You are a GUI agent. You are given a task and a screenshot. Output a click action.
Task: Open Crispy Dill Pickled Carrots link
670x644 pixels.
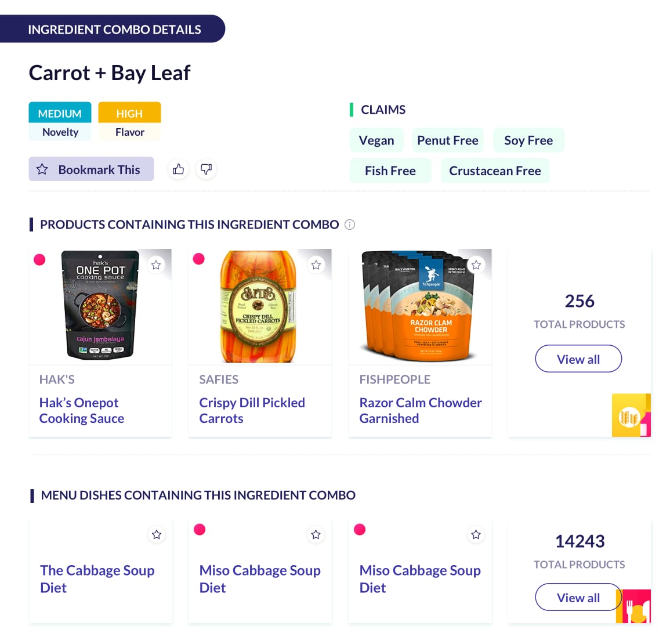[252, 410]
